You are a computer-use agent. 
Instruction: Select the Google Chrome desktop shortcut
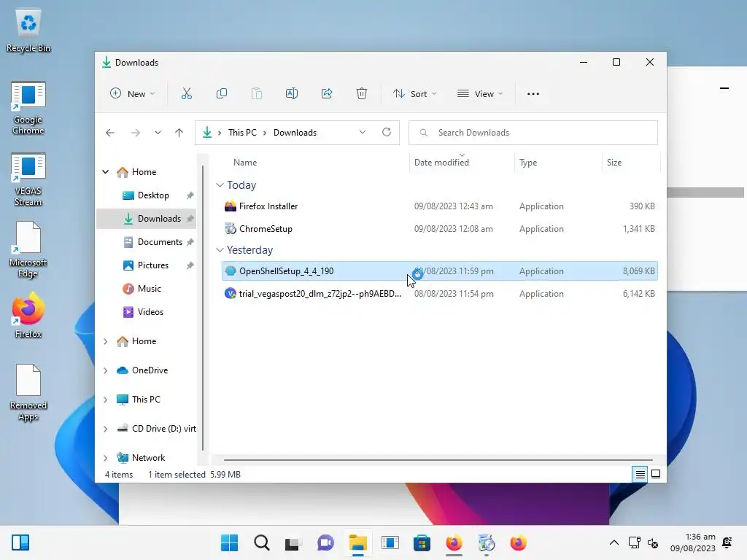28,109
